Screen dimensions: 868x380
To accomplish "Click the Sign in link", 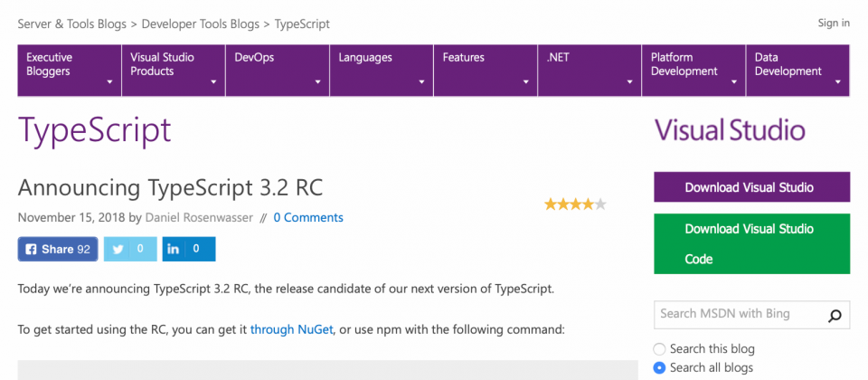I will (x=834, y=24).
